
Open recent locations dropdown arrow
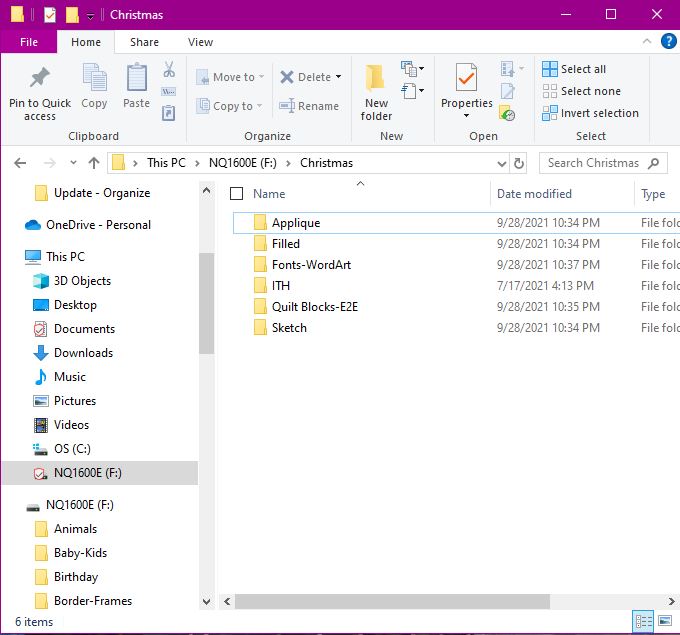pyautogui.click(x=73, y=163)
